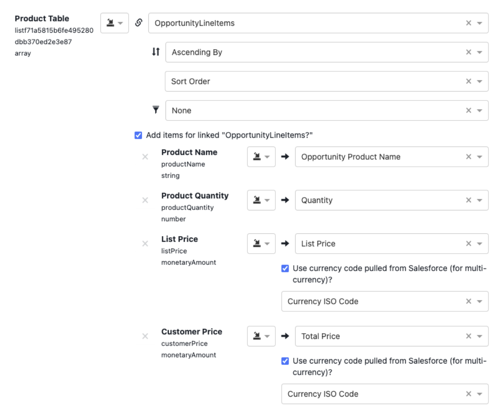This screenshot has height=420, width=504.
Task: Uncheck Add items for linked OpportunityLineItems
Action: click(x=138, y=135)
